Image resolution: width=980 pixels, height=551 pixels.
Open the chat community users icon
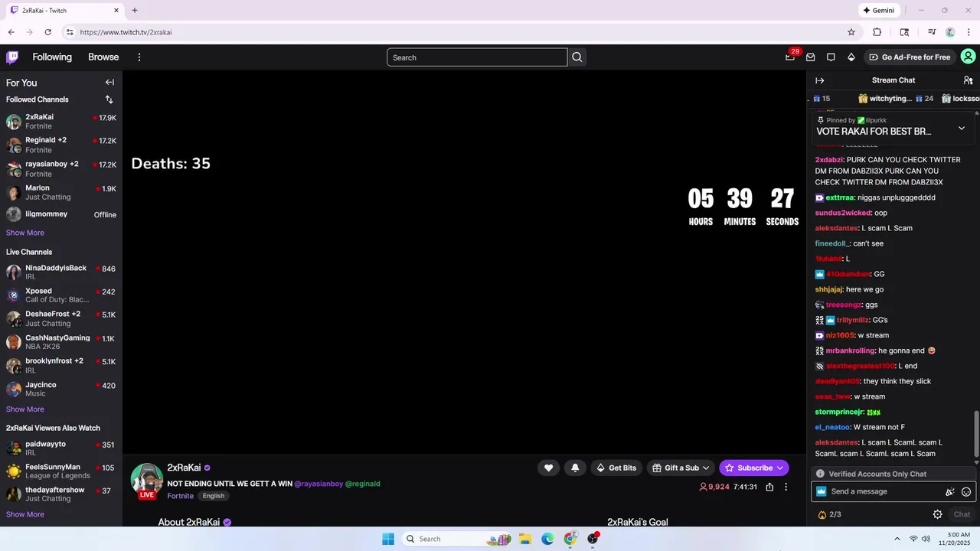click(x=968, y=80)
